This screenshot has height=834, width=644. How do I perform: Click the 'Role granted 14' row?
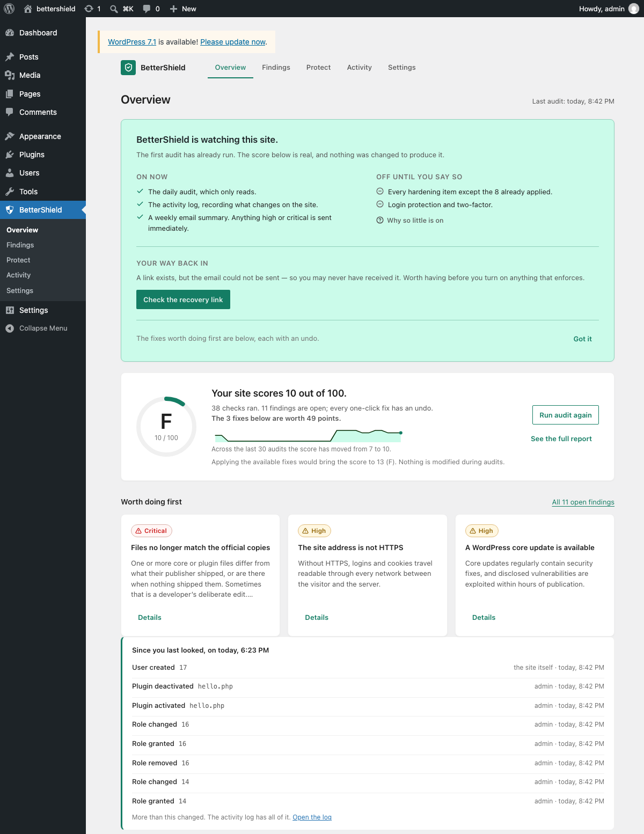[x=368, y=801]
